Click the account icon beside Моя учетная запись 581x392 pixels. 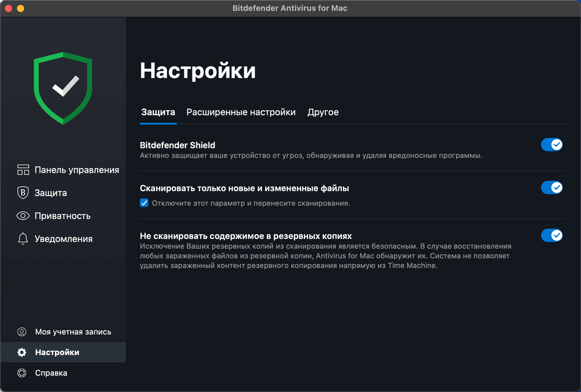(x=22, y=332)
